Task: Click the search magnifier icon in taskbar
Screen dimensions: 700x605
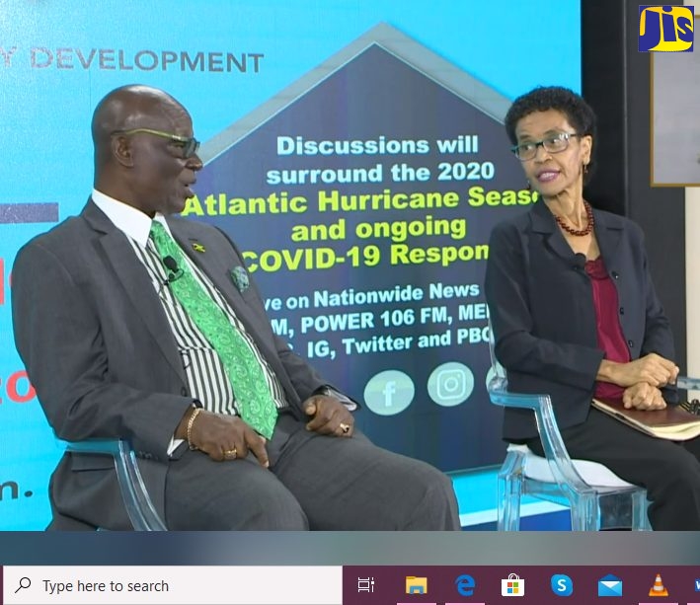Action: coord(23,585)
